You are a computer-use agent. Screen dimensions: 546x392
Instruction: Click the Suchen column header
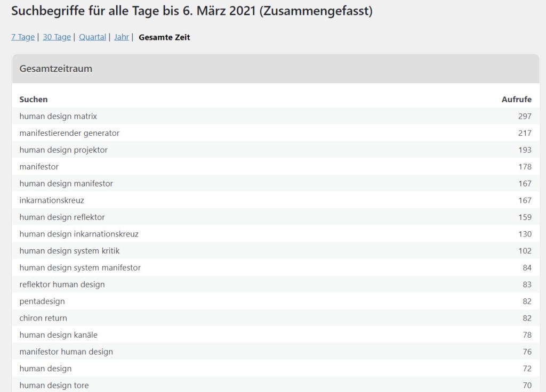pos(34,100)
